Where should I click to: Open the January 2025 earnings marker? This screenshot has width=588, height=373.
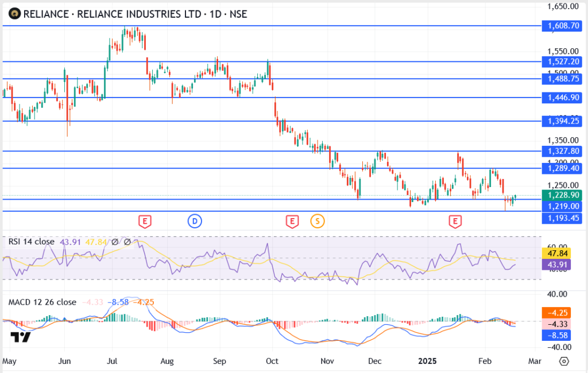click(x=455, y=220)
